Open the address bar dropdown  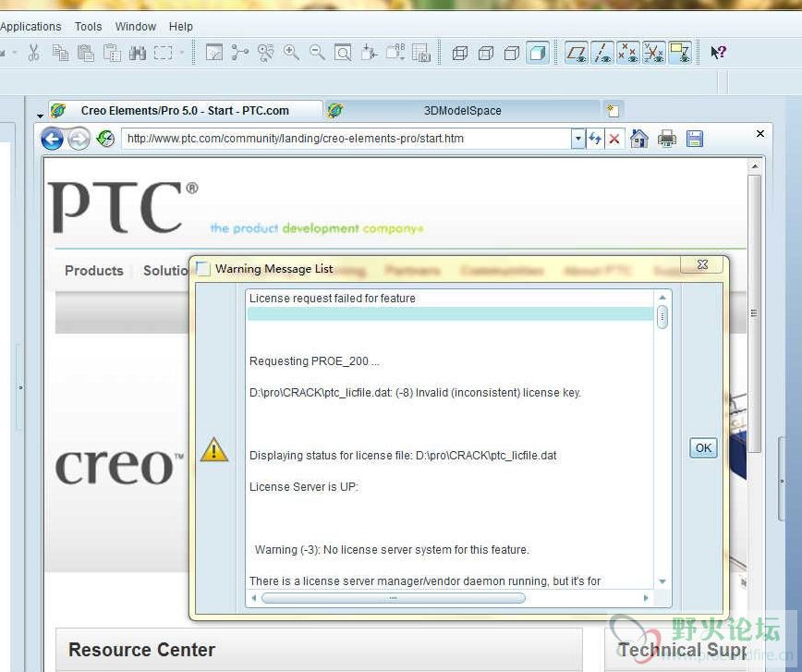(x=578, y=139)
